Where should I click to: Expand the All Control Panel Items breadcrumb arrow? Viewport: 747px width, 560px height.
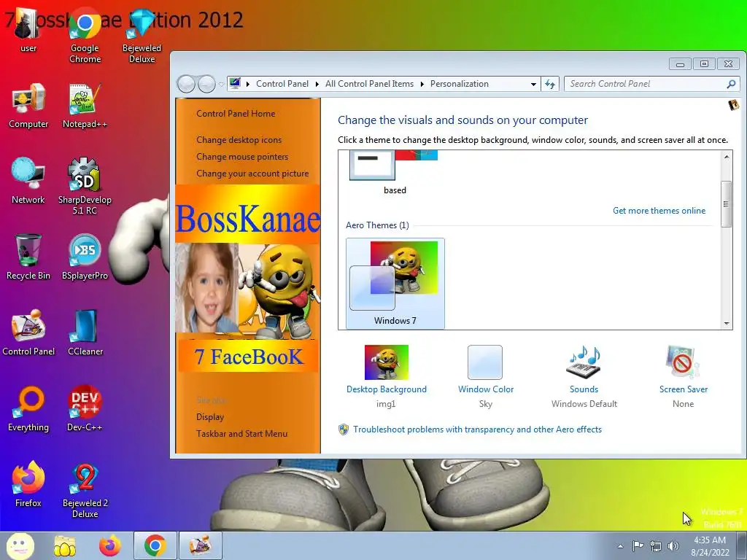(422, 85)
